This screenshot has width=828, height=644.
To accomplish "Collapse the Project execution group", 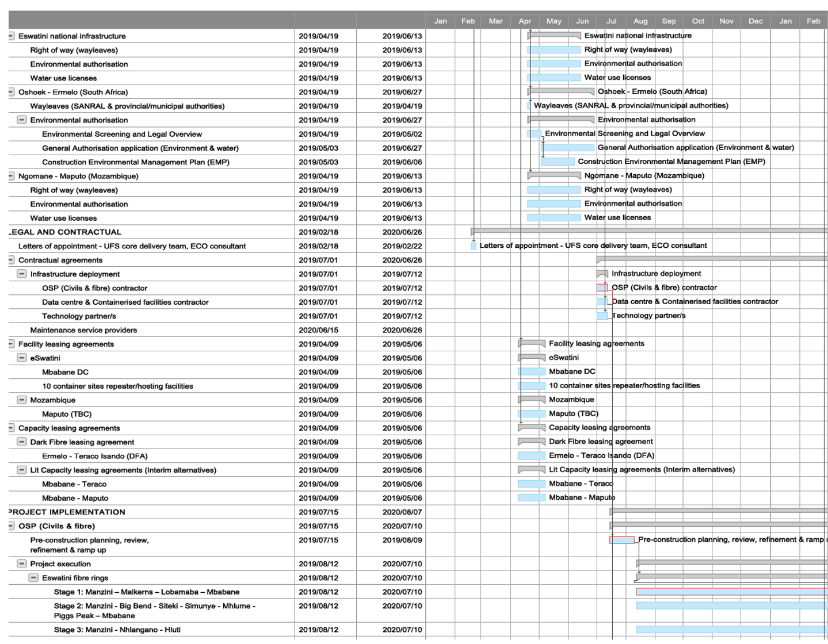I will [22, 563].
